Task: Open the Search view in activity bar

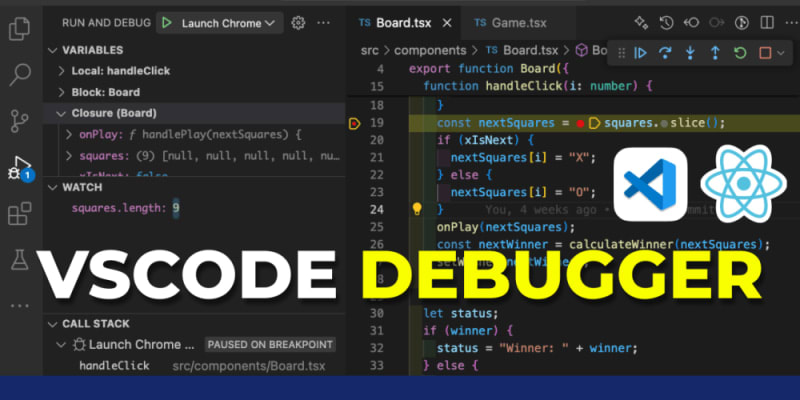Action: (20, 73)
